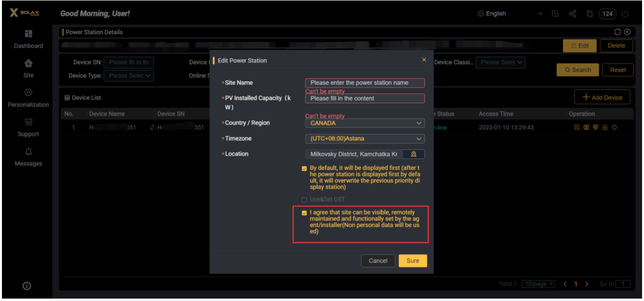Screen dimensions: 644x301
Task: Close the Edit Power Station dialog
Action: (x=424, y=60)
